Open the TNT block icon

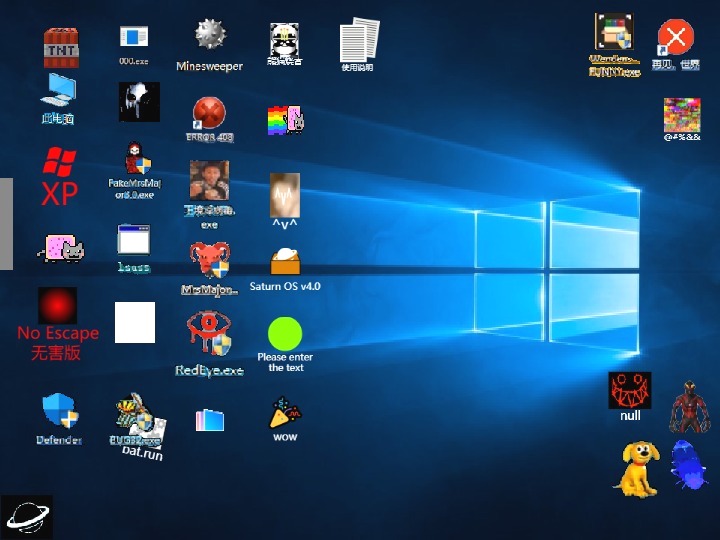60,47
